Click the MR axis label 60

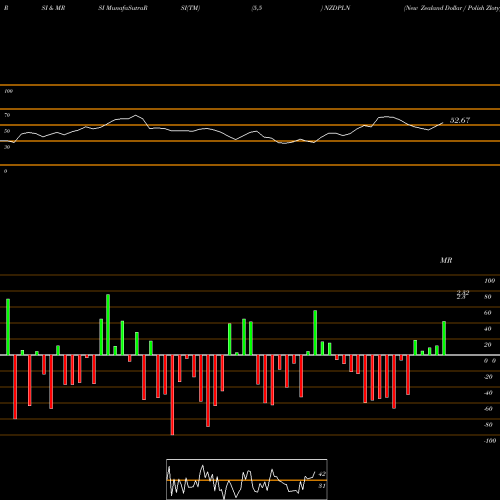coord(488,313)
